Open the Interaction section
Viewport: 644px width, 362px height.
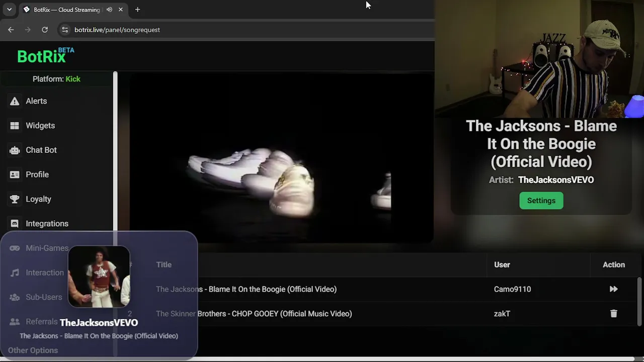[x=45, y=273]
